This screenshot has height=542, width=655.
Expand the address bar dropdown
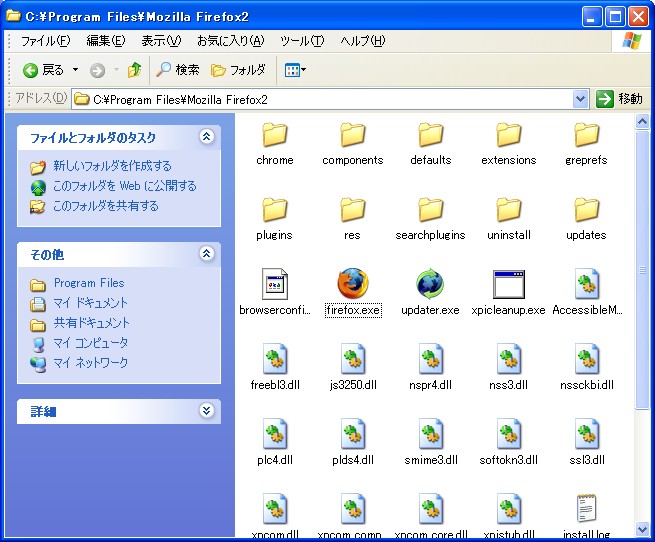580,99
